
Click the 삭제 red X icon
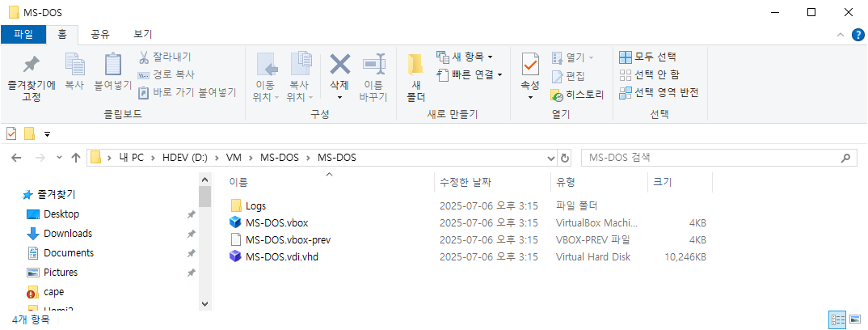pos(339,66)
